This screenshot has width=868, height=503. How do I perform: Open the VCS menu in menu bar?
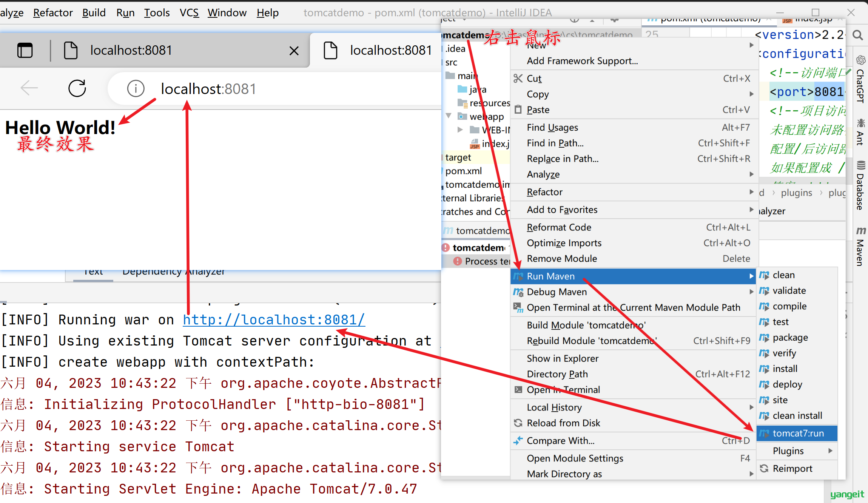[189, 13]
